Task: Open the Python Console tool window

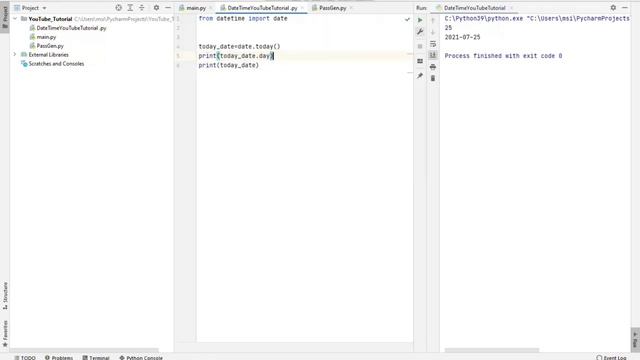Action: (x=141, y=357)
